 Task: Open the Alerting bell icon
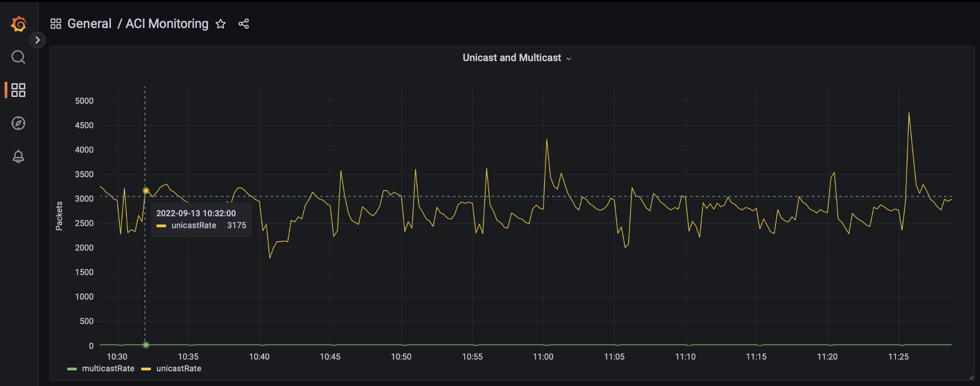[18, 156]
